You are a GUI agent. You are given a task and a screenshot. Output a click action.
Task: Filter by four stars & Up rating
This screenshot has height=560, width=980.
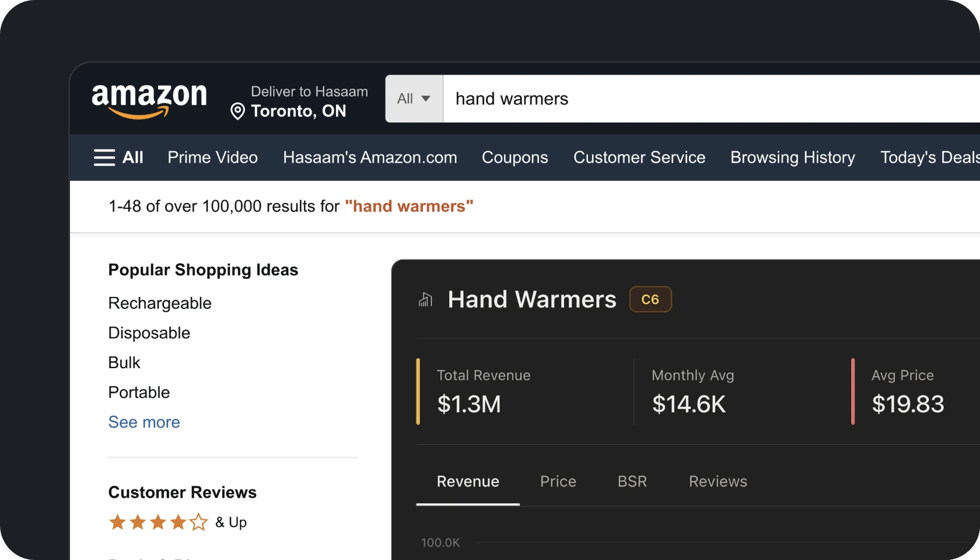178,522
